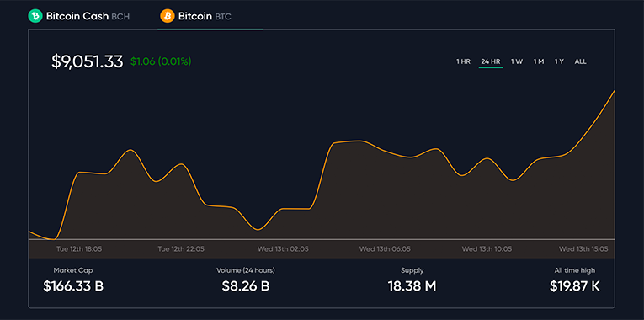Click the Market Cap label
Viewport: 644px width, 320px height.
pyautogui.click(x=73, y=270)
